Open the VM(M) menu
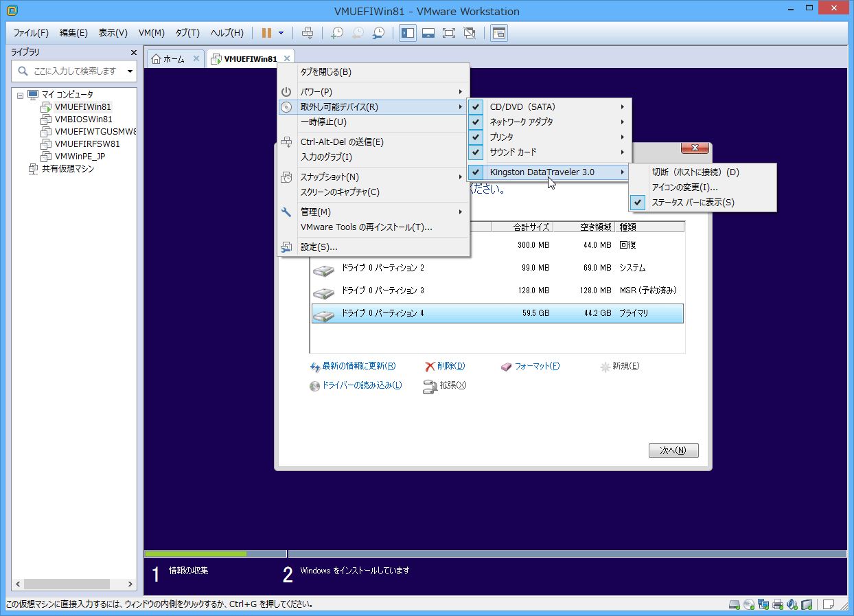The width and height of the screenshot is (854, 616). pos(151,33)
